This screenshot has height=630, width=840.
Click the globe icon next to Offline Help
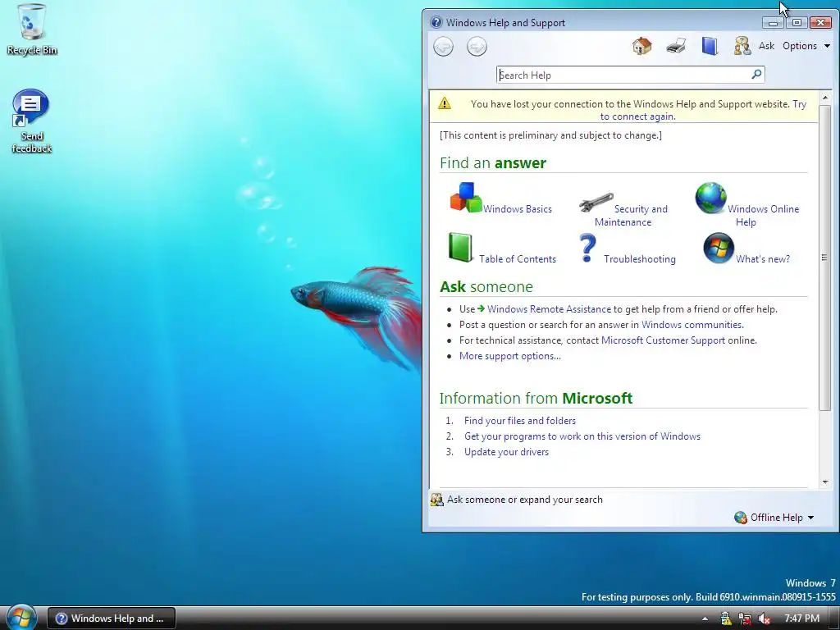[741, 518]
